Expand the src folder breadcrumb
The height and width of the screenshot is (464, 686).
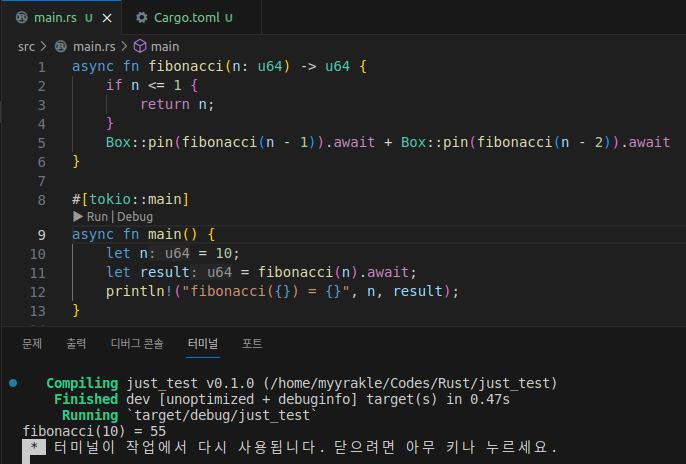coord(26,46)
